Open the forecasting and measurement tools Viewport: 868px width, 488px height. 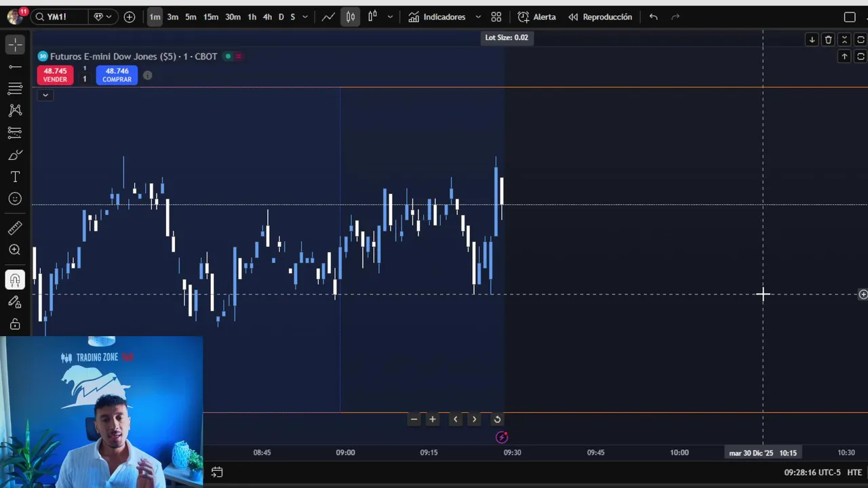point(15,132)
